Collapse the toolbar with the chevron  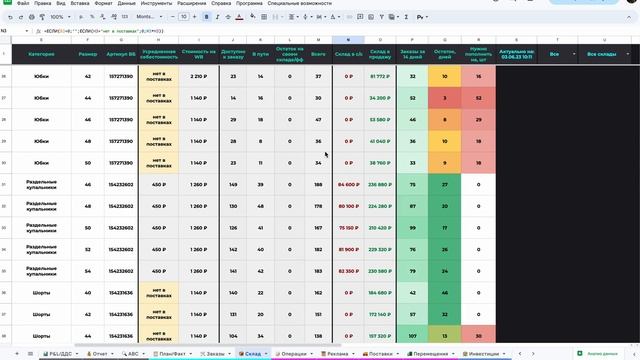tap(629, 17)
